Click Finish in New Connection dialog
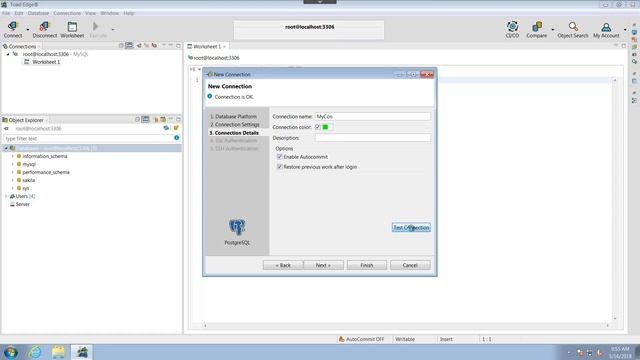640x360 pixels. [367, 265]
